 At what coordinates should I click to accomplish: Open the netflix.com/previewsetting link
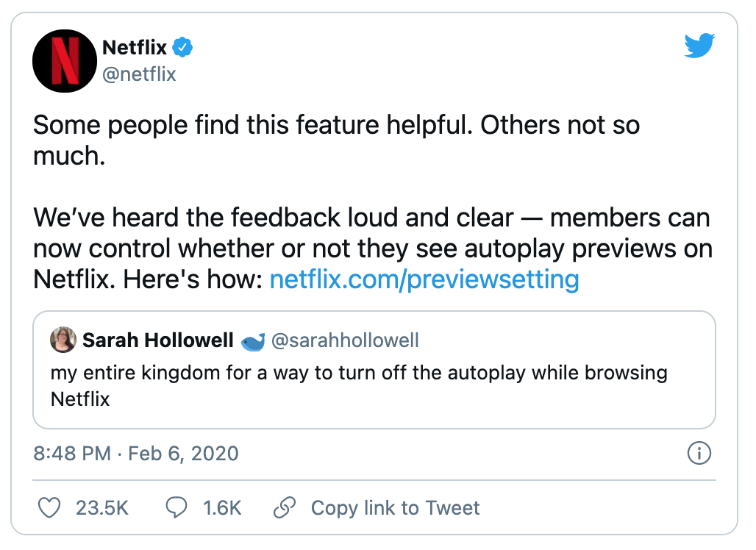pos(424,279)
